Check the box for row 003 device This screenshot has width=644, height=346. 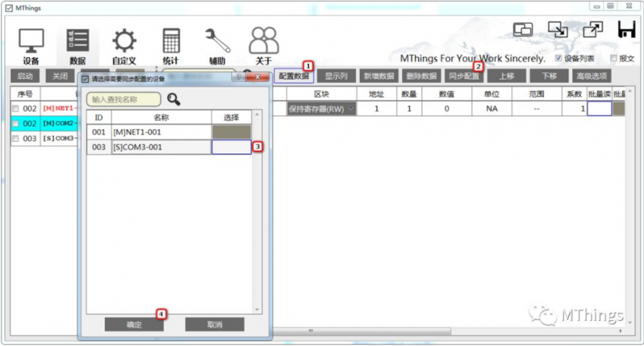[x=16, y=138]
